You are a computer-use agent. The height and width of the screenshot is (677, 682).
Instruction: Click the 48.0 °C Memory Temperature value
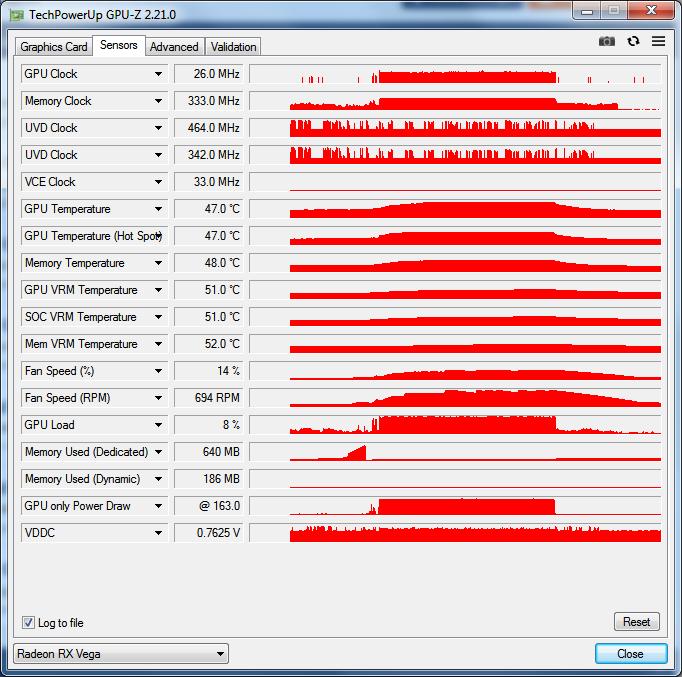[x=209, y=263]
